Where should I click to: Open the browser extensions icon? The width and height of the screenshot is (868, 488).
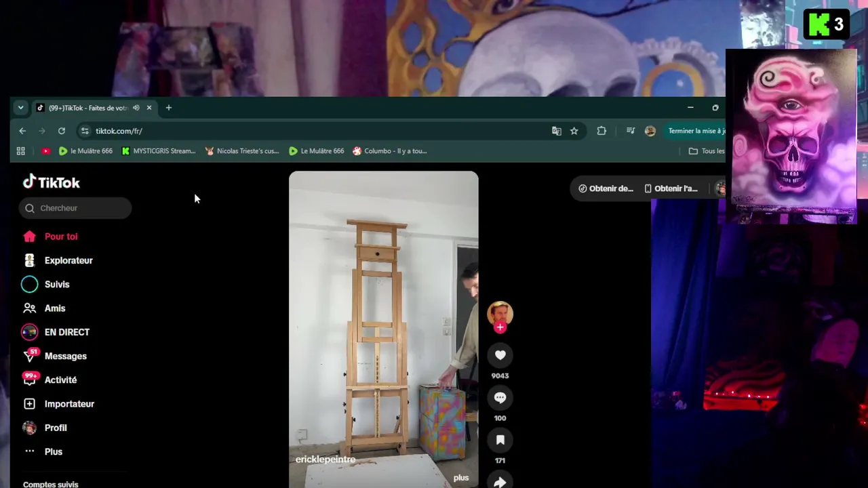coord(601,131)
